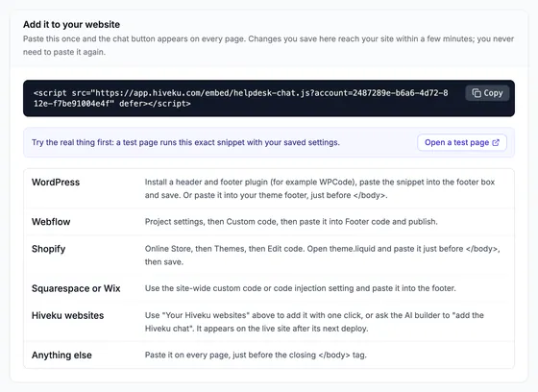Click the Webflow row label
Image resolution: width=538 pixels, height=392 pixels.
(51, 222)
